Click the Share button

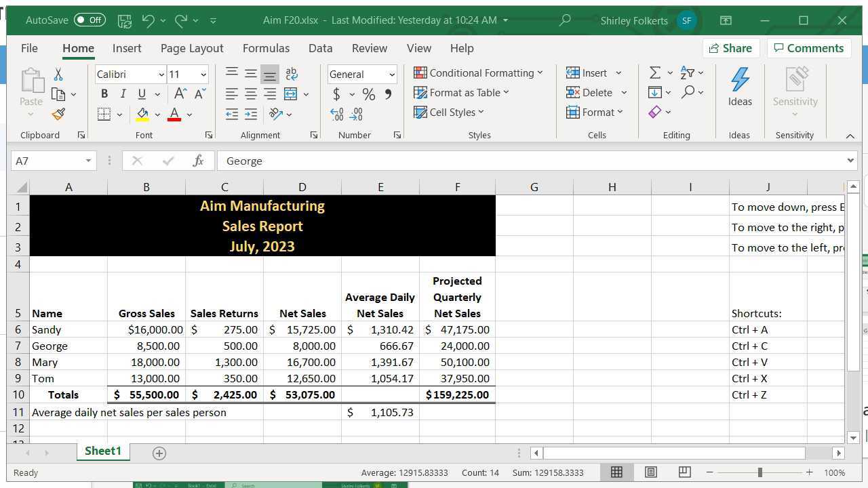click(731, 48)
